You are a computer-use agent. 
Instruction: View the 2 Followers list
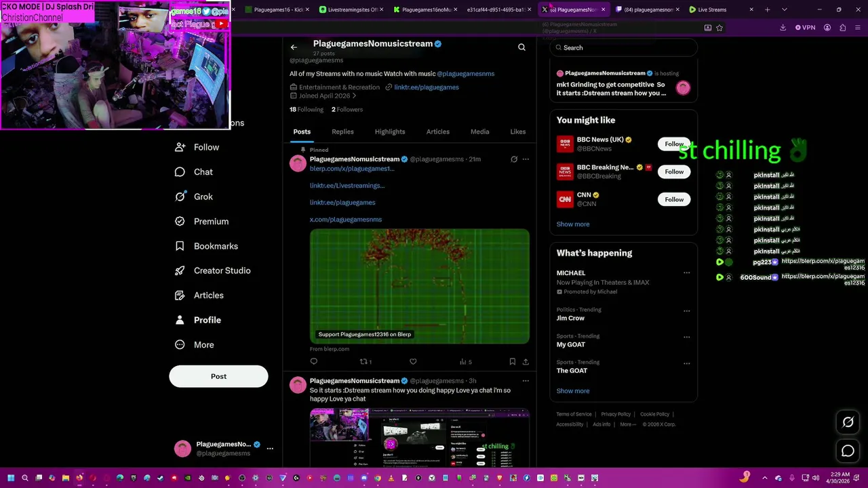pyautogui.click(x=347, y=110)
